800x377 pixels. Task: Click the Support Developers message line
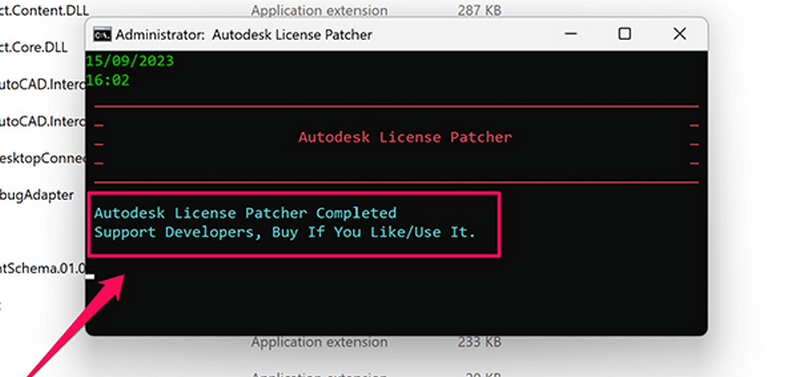coord(285,232)
